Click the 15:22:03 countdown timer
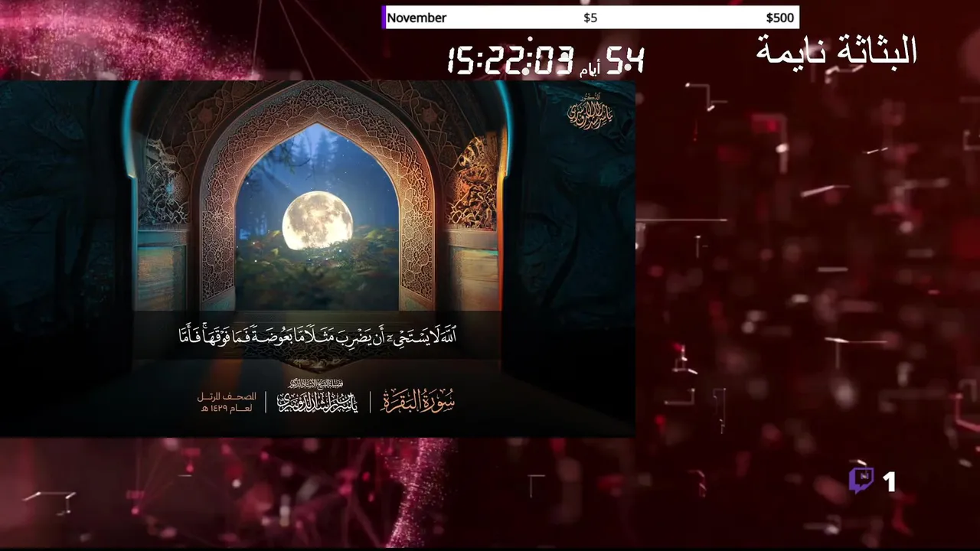Image resolution: width=980 pixels, height=551 pixels. 510,60
